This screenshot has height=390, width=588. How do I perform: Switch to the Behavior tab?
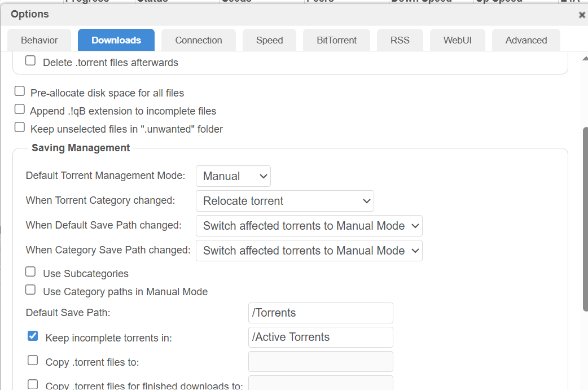pyautogui.click(x=40, y=40)
